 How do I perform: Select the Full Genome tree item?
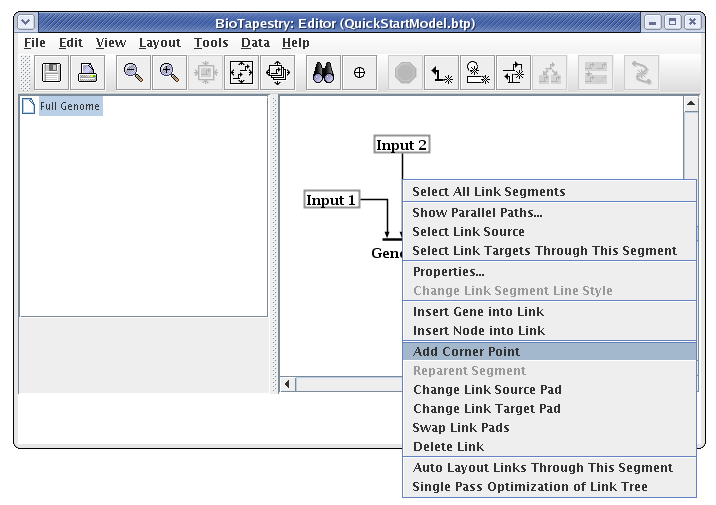(x=70, y=106)
